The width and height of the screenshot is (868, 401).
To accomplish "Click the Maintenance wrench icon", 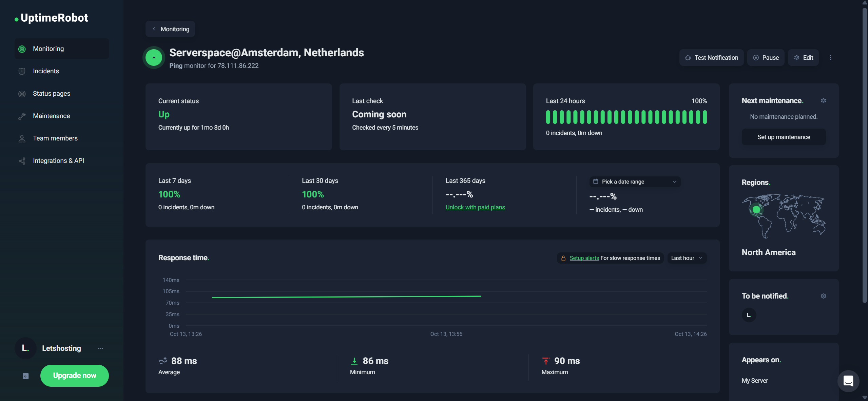I will [22, 116].
